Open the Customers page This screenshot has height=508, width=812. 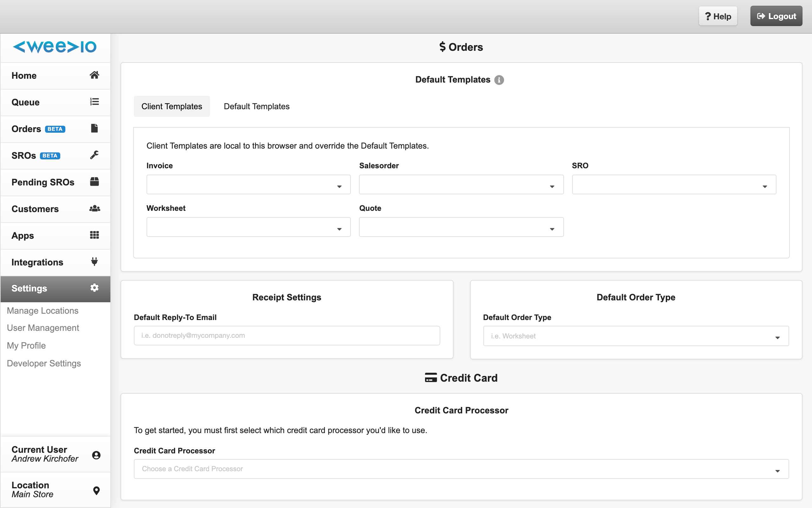click(x=56, y=209)
